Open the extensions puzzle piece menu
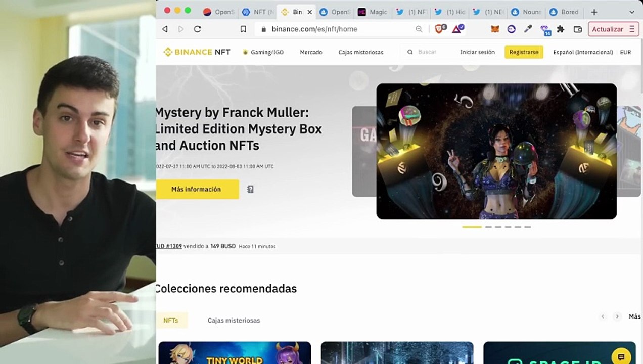 [561, 29]
